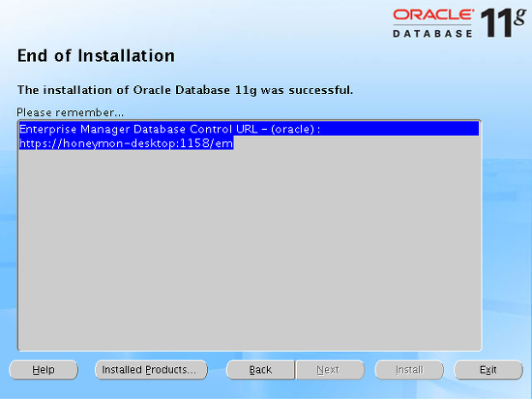
Task: Click the Oracle Database 11g logo
Action: click(459, 22)
